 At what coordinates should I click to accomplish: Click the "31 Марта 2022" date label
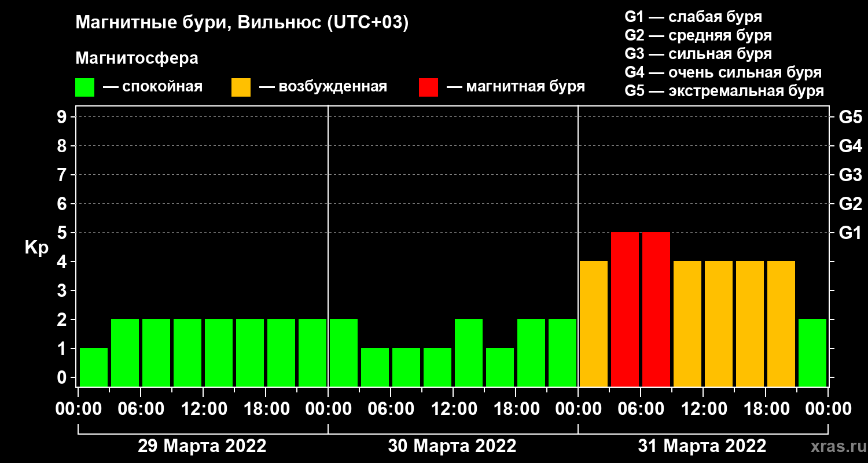[x=702, y=446]
